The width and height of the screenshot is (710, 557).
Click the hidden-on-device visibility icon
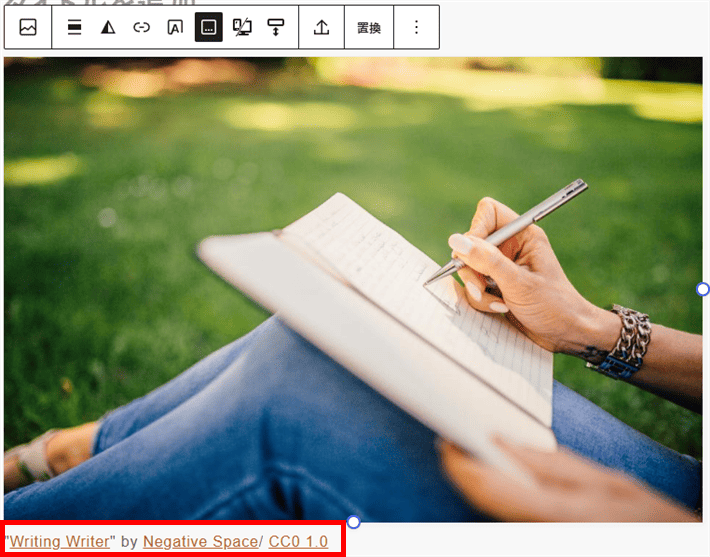point(242,27)
